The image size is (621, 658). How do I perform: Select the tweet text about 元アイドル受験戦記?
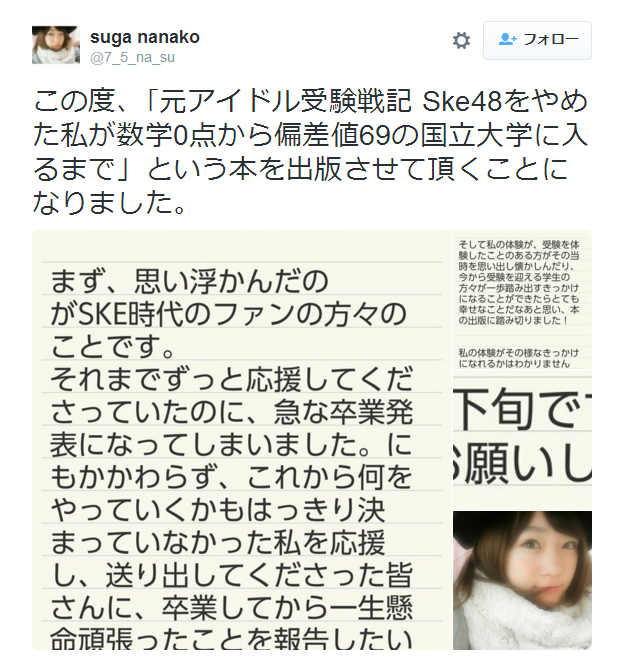310,153
